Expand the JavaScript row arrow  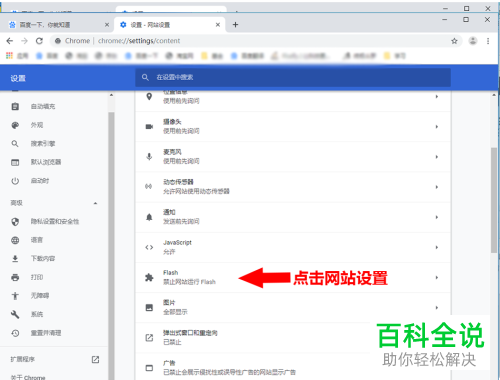pos(437,247)
